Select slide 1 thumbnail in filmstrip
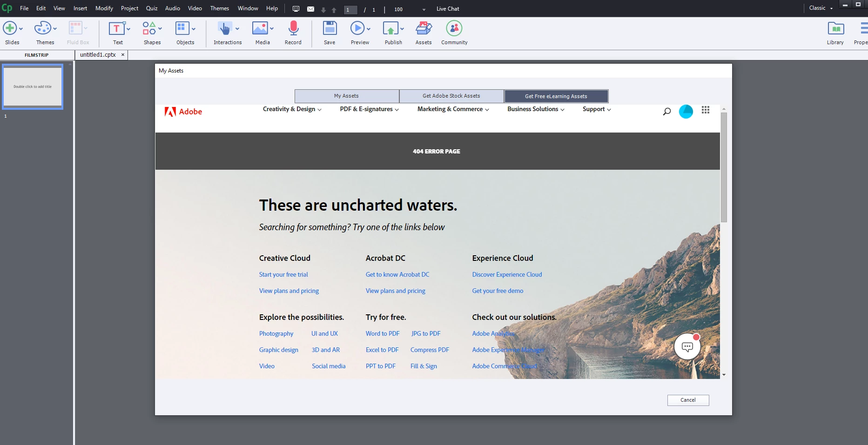868x445 pixels. pos(33,86)
